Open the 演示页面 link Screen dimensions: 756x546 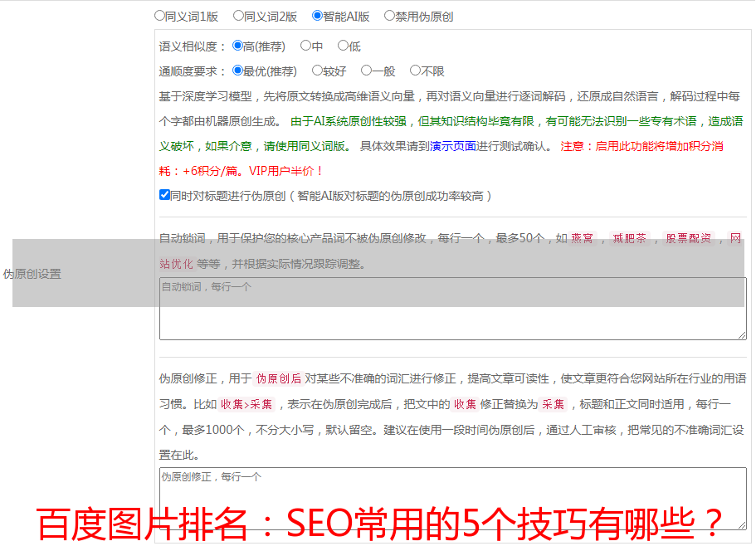pyautogui.click(x=453, y=146)
